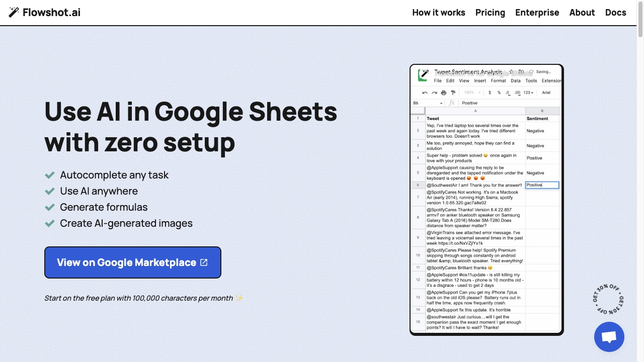
Task: Click the Flowshot.ai magic wand logo
Action: [14, 13]
